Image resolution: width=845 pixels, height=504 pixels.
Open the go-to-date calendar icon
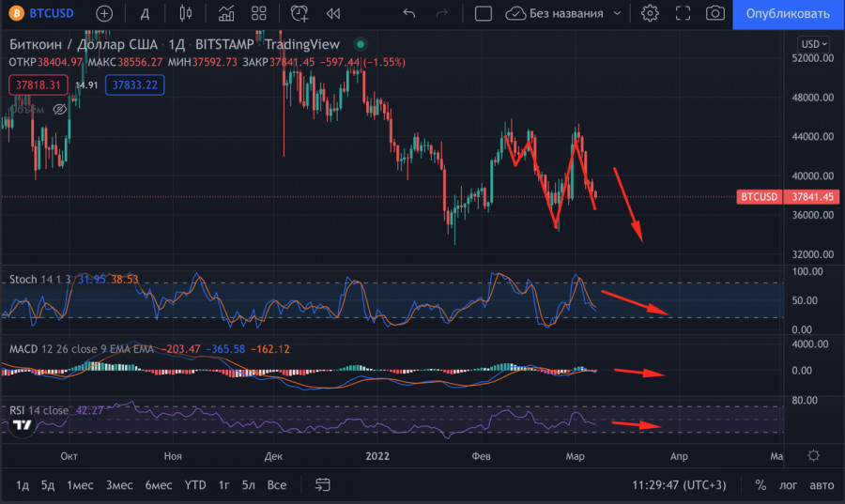point(322,485)
